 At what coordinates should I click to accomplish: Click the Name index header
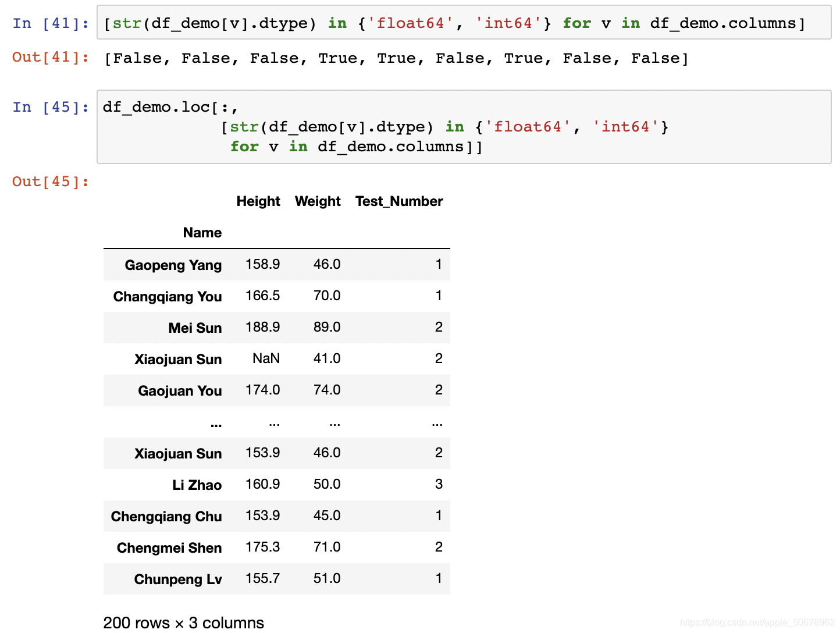(x=202, y=233)
